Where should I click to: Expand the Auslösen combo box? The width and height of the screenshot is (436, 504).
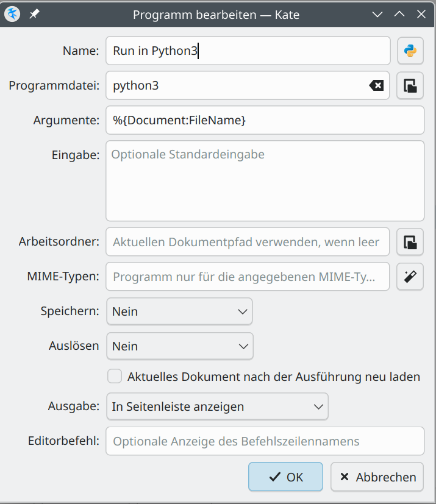[180, 346]
